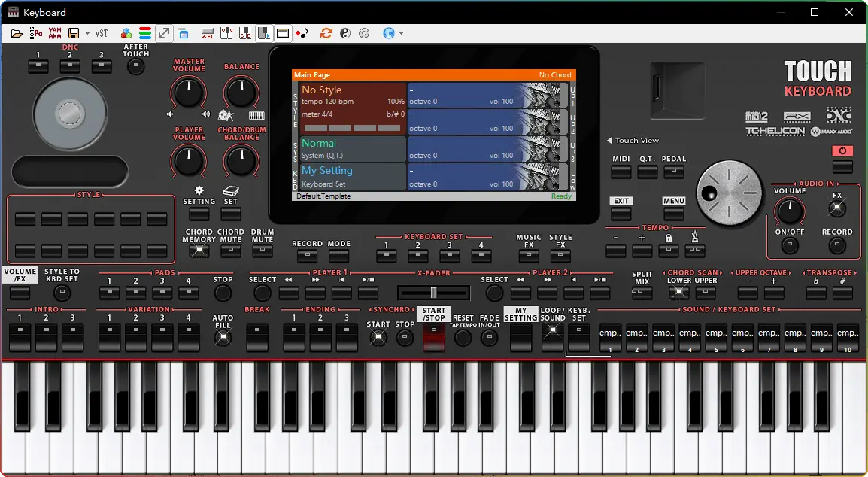
Task: Toggle the Auto Fill button
Action: [223, 338]
